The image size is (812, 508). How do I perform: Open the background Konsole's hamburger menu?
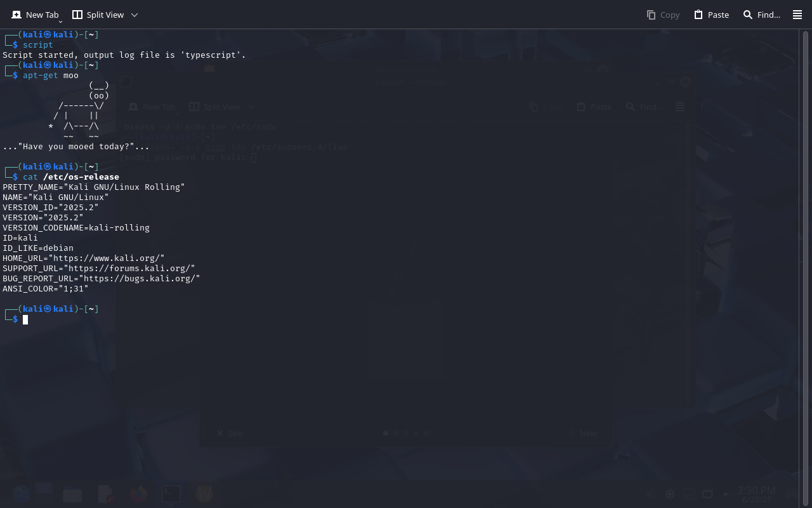(680, 107)
